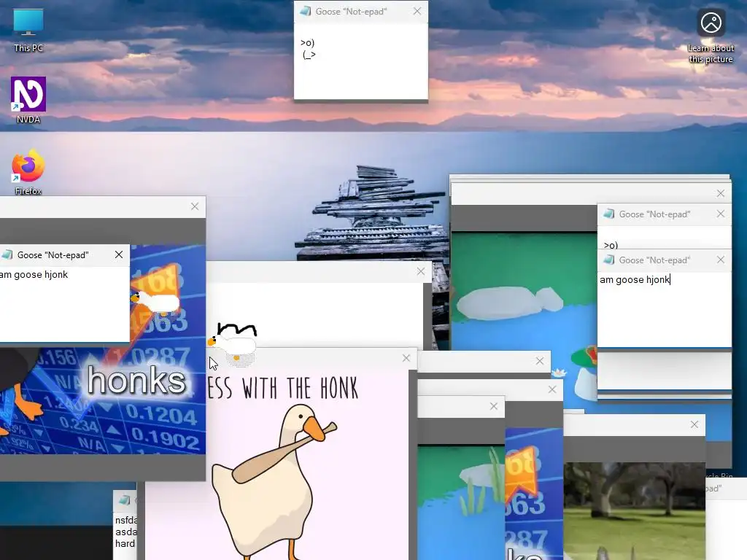The height and width of the screenshot is (560, 747).
Task: Close the honks stock-market meme window
Action: 194,206
